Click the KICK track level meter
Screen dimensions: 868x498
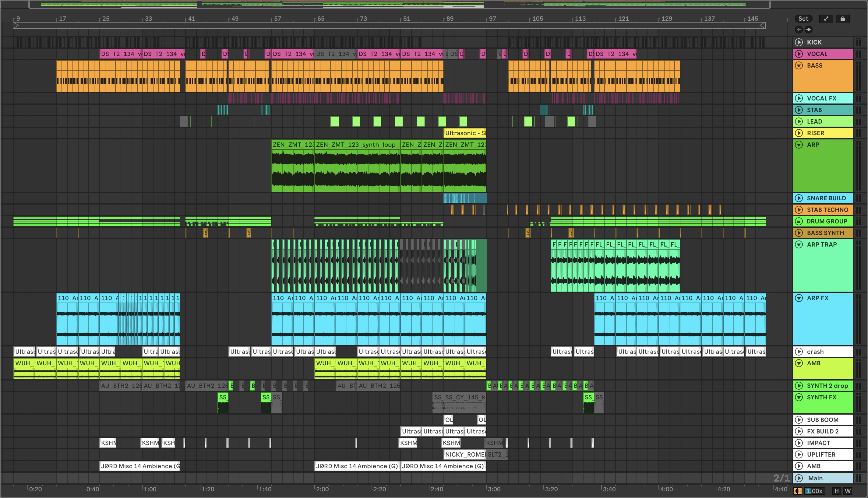(x=858, y=42)
